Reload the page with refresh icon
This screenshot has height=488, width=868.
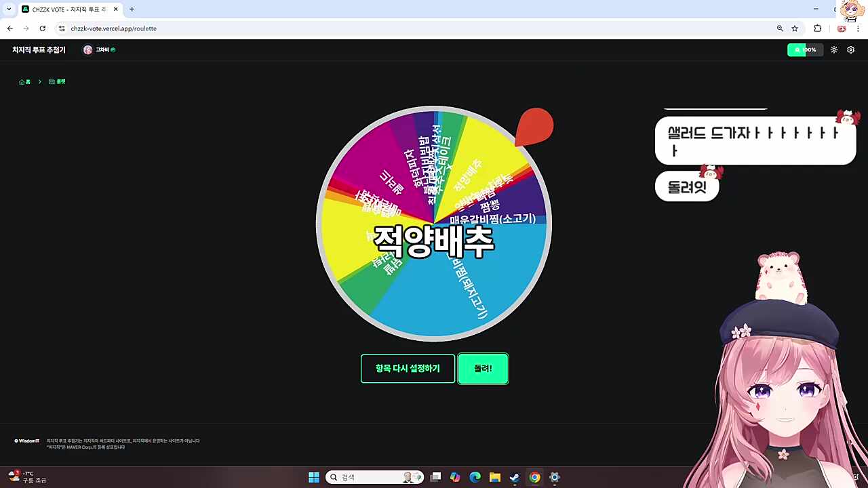43,28
